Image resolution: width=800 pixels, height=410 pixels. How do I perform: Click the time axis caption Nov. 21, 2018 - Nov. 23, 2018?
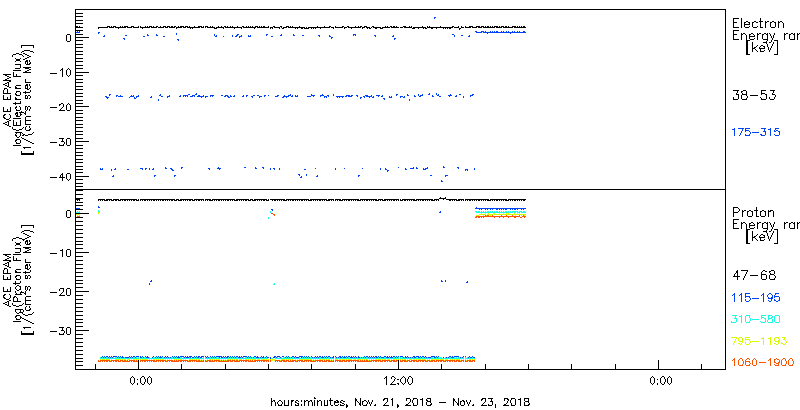(400, 402)
